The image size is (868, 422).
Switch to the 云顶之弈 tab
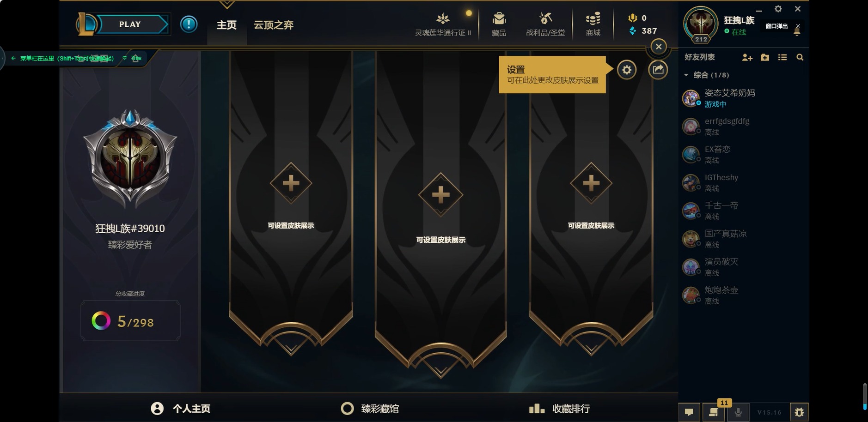tap(274, 25)
